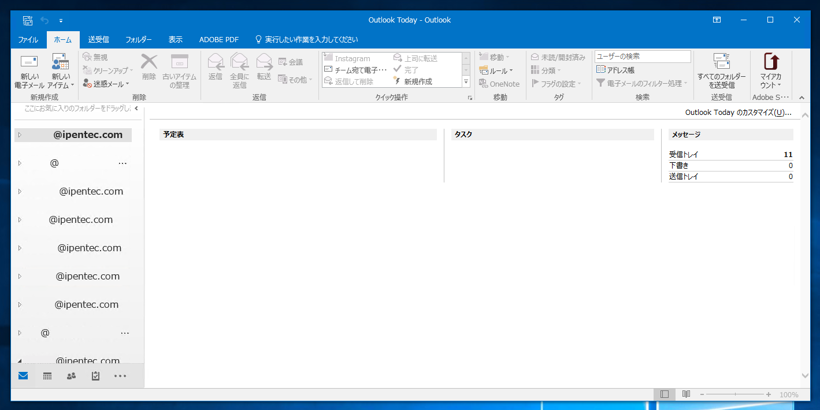
Task: Open the クリーンアップ dropdown
Action: [108, 70]
